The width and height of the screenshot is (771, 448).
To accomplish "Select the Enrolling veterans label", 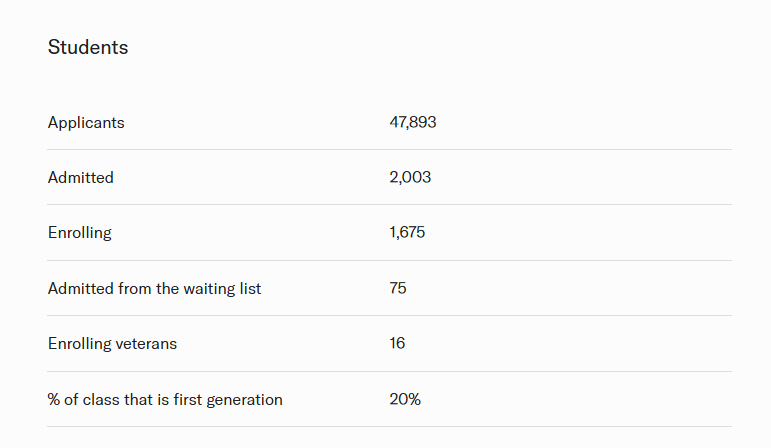I will pyautogui.click(x=112, y=344).
